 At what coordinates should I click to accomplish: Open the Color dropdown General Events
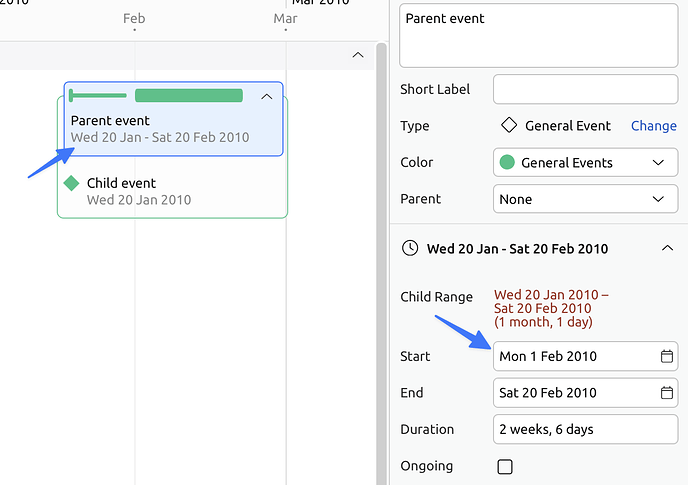(x=585, y=163)
